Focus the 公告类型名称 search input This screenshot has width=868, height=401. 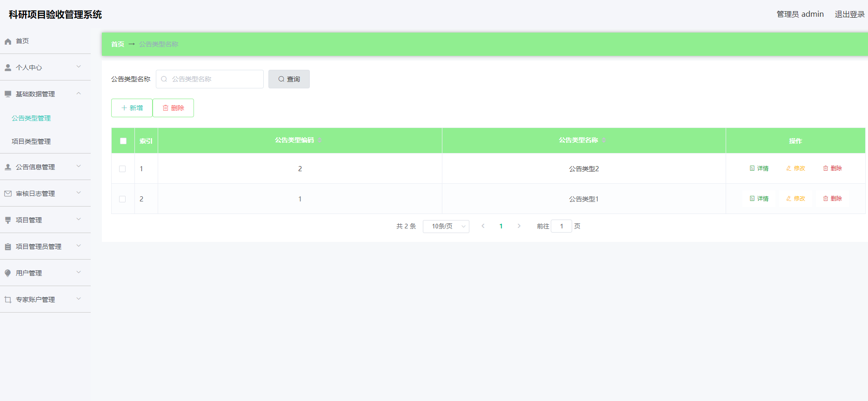click(x=210, y=79)
